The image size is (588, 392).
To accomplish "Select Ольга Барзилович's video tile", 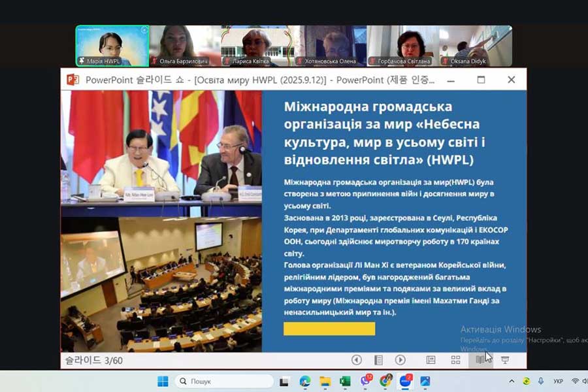I will pyautogui.click(x=186, y=46).
